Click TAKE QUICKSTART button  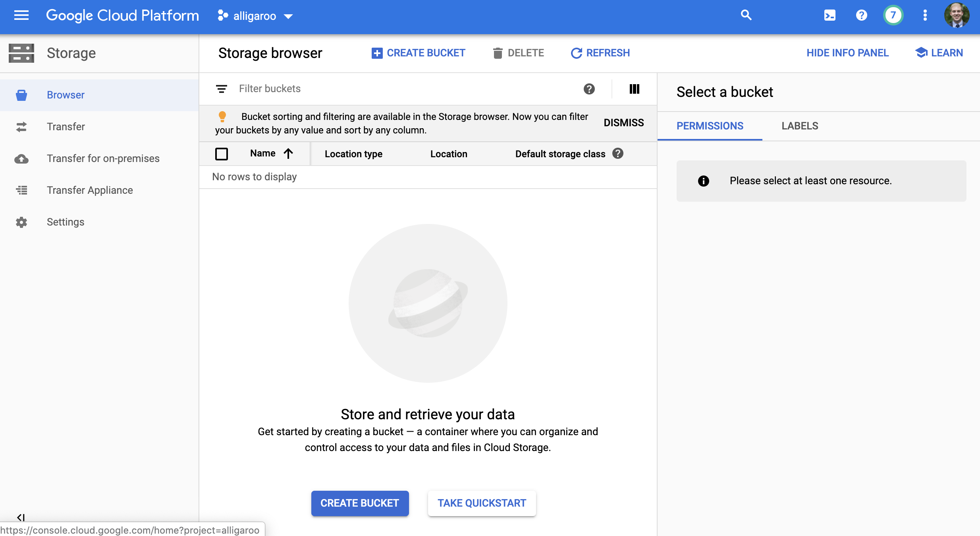coord(482,503)
